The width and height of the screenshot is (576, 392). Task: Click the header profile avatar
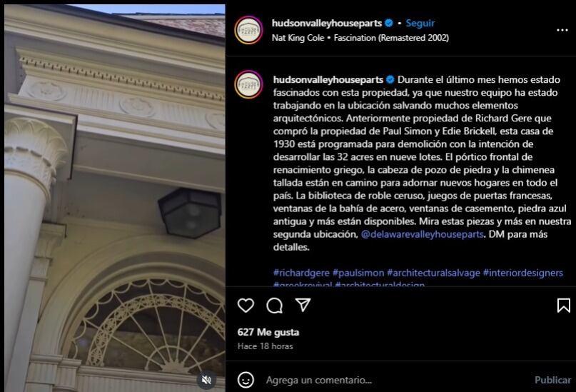point(248,30)
